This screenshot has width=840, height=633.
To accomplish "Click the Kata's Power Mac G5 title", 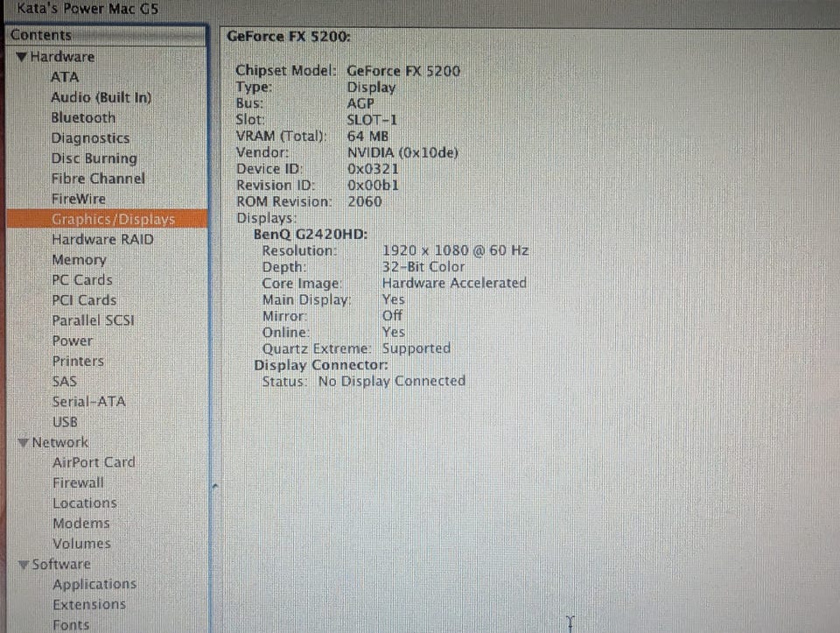I will (87, 9).
